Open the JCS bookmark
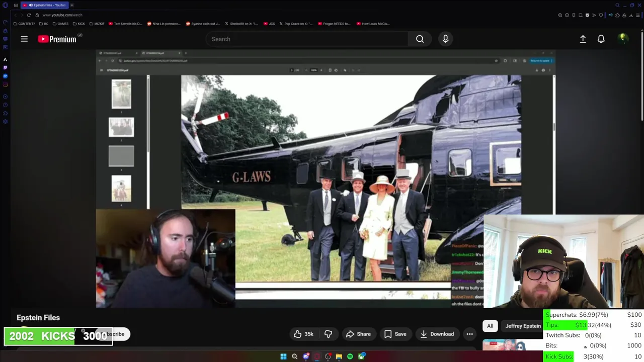 pos(270,24)
